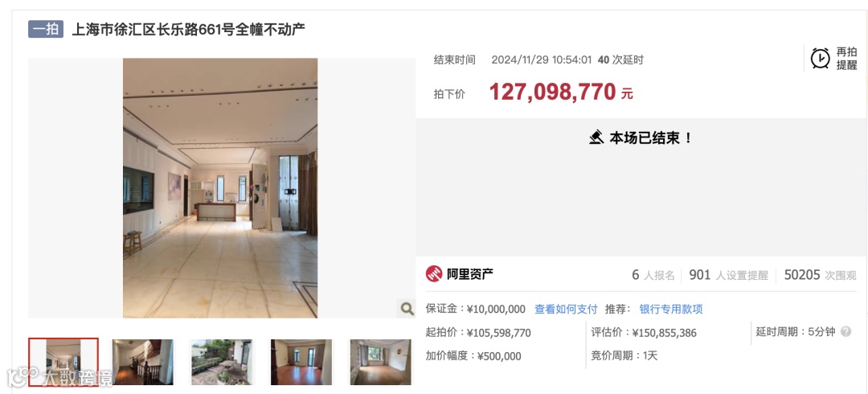Click the 6 人报名 count
The width and height of the screenshot is (868, 394).
(653, 275)
